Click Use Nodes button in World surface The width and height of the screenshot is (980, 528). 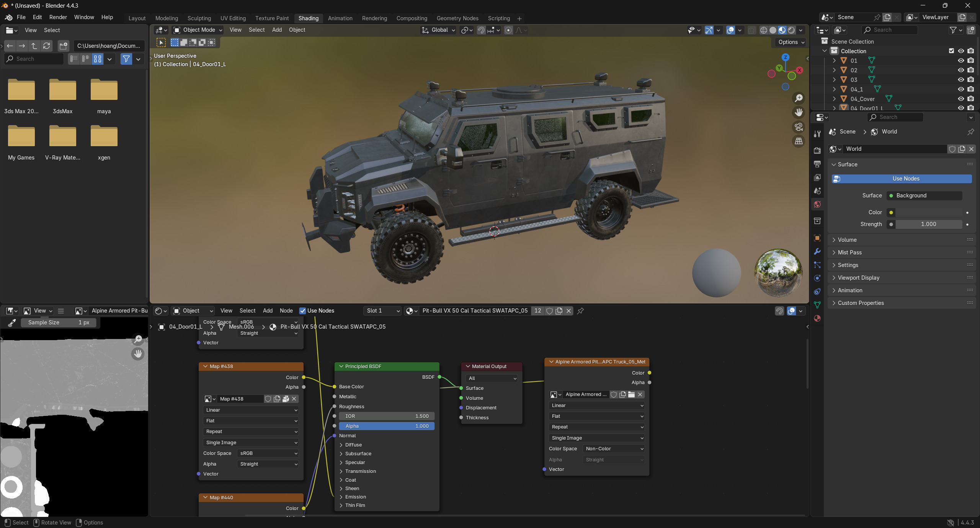point(902,179)
